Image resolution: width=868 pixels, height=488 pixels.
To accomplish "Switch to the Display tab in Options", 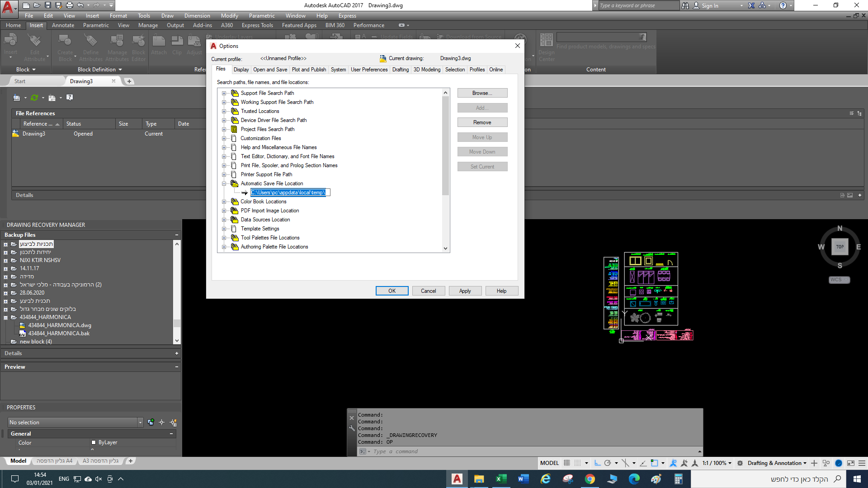I will pos(241,70).
